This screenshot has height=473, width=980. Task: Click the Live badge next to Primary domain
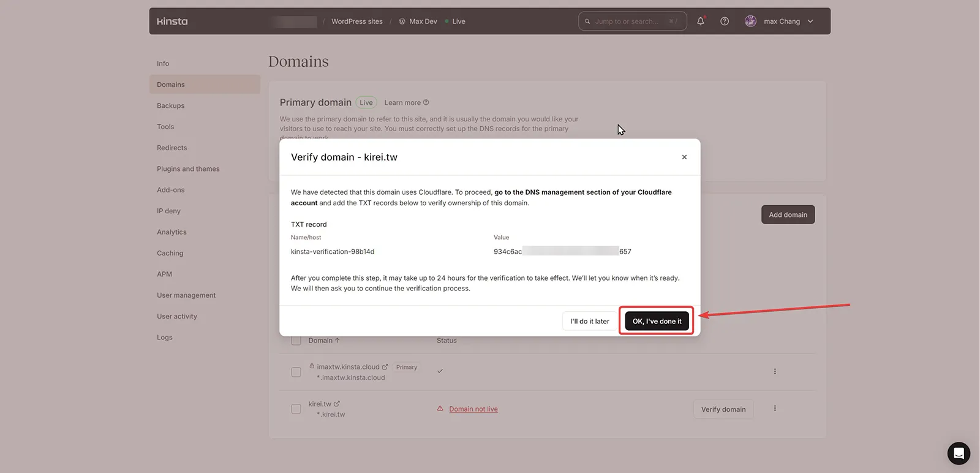point(366,103)
